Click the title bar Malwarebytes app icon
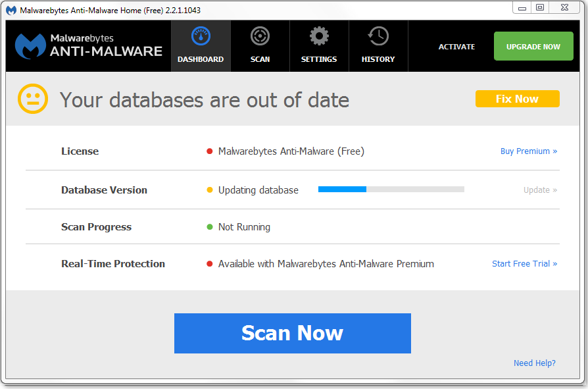The height and width of the screenshot is (389, 588). click(x=11, y=10)
